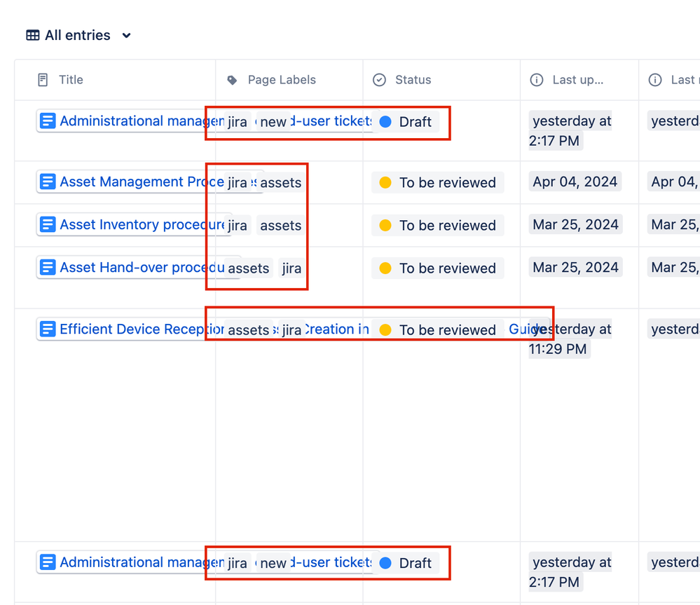
Task: Click yesterday at 11:29 PM update time
Action: pyautogui.click(x=570, y=339)
